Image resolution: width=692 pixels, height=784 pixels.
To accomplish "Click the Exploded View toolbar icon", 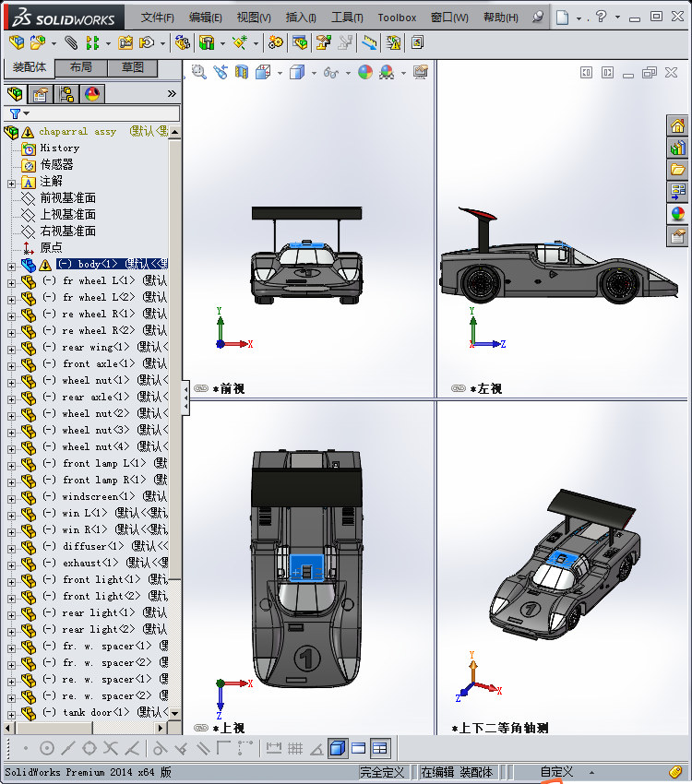I will (x=323, y=43).
